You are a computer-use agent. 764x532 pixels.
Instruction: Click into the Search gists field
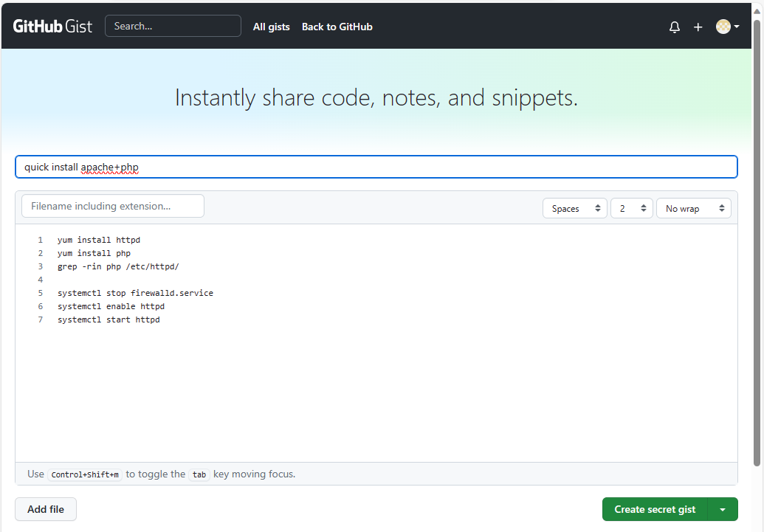(172, 25)
